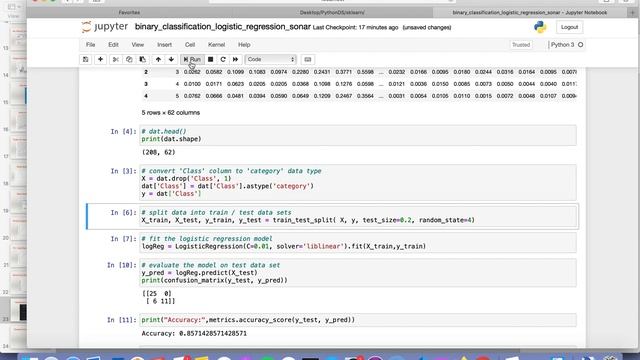Select the Jupyter Notebook browser tab
The width and height of the screenshot is (640, 360).
(530, 13)
